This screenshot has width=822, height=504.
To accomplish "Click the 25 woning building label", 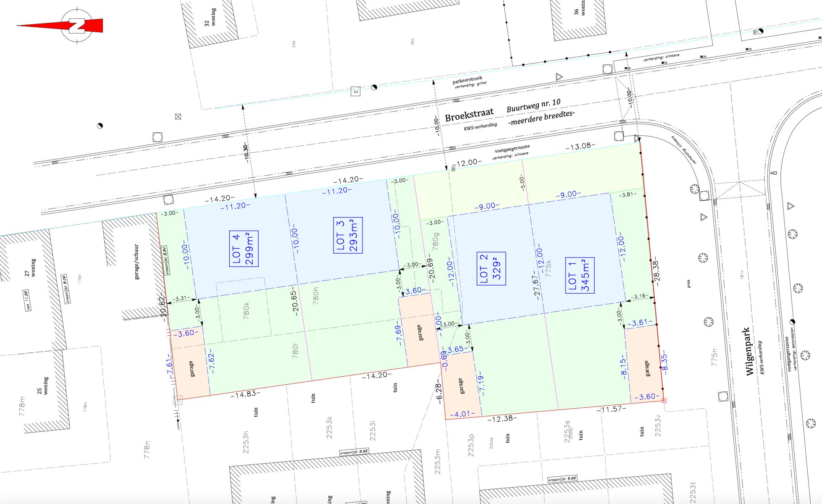I will tap(43, 386).
